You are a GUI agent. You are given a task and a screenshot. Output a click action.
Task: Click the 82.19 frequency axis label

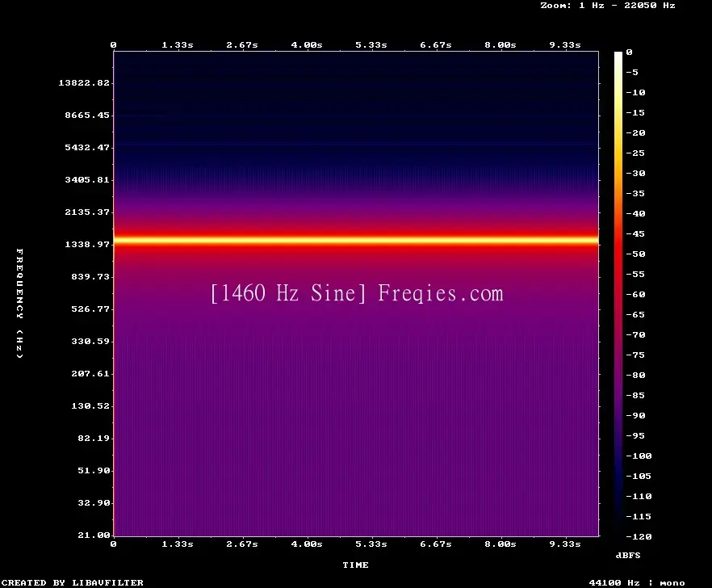pyautogui.click(x=94, y=438)
